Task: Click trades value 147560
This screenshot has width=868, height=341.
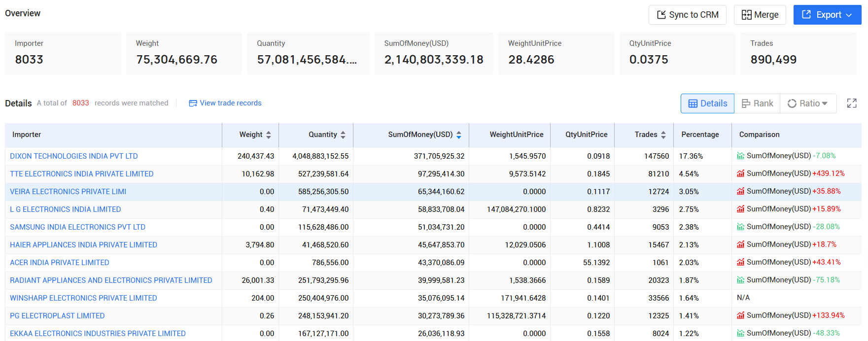Action: [x=657, y=156]
